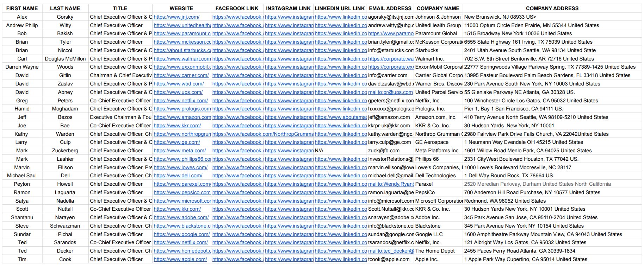The width and height of the screenshot is (644, 267).
Task: Open the amazon.com website link for Jeff Bezos
Action: 182,117
